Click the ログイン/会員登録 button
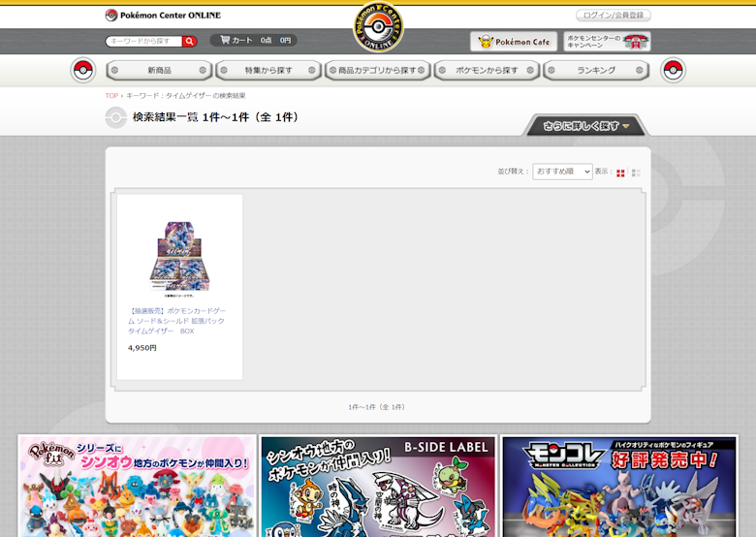756x537 pixels. [613, 16]
